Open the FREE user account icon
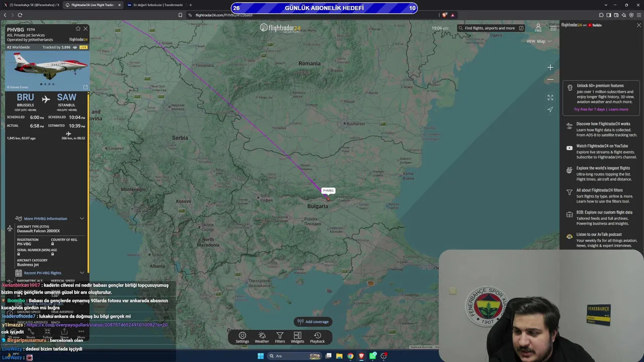Screen dimensions: 644x362 click(x=538, y=28)
